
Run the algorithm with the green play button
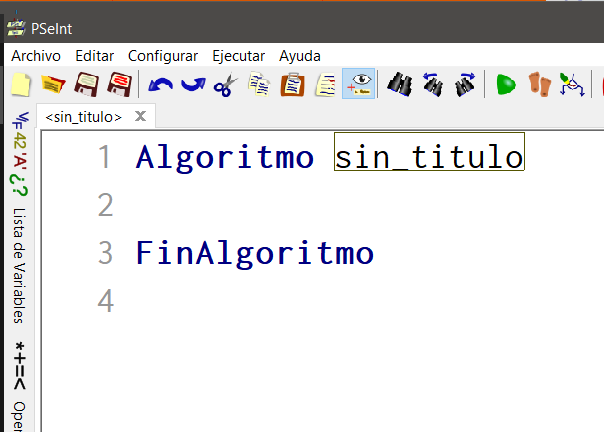coord(506,84)
